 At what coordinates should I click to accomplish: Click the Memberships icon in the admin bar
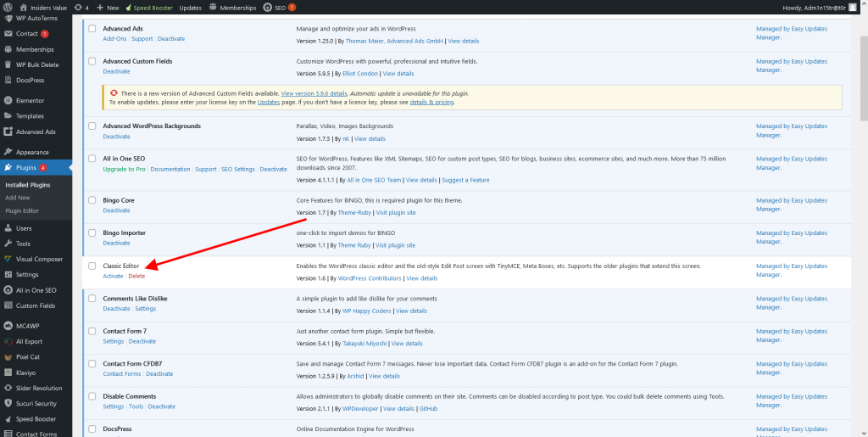pos(214,8)
